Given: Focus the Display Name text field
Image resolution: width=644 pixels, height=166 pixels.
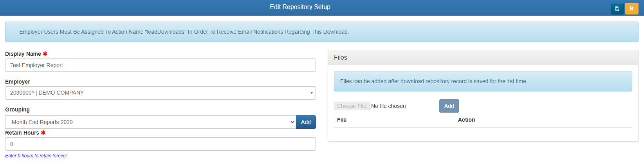Looking at the screenshot, I should point(160,65).
